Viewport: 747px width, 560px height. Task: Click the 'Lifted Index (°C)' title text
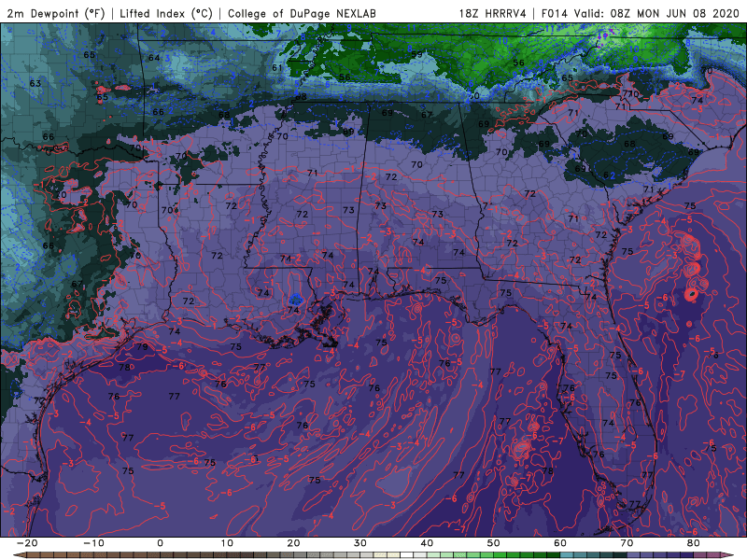[166, 13]
